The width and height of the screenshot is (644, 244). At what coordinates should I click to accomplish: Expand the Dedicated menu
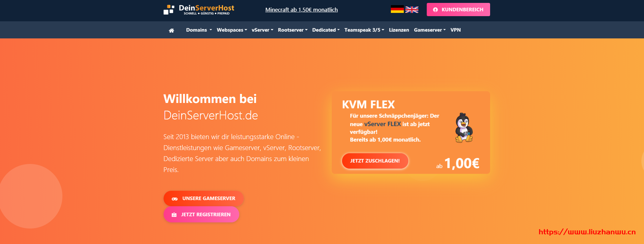(326, 30)
